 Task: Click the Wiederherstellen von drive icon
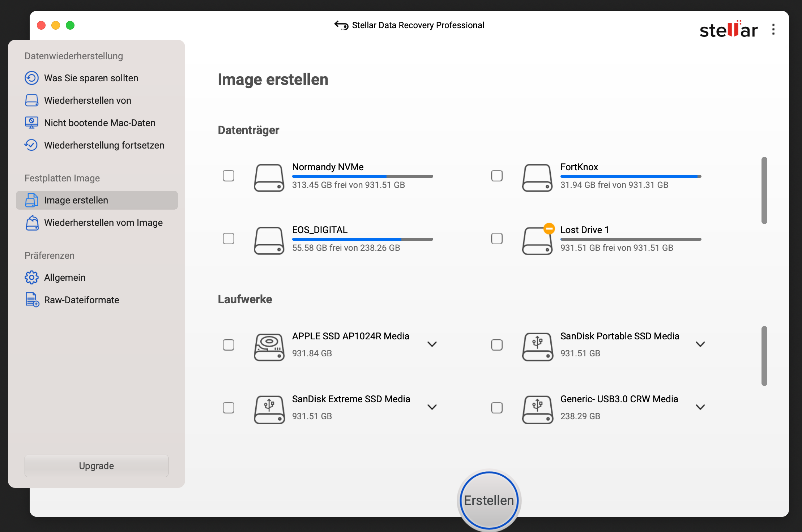[x=31, y=100]
